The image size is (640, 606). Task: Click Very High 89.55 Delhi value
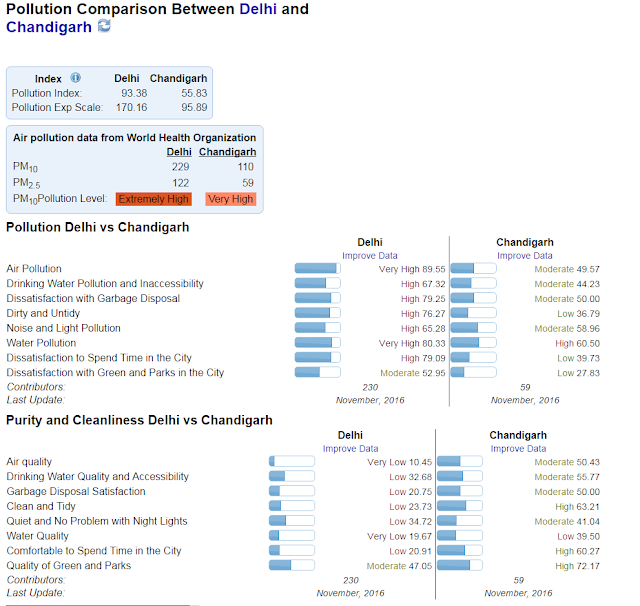(412, 269)
